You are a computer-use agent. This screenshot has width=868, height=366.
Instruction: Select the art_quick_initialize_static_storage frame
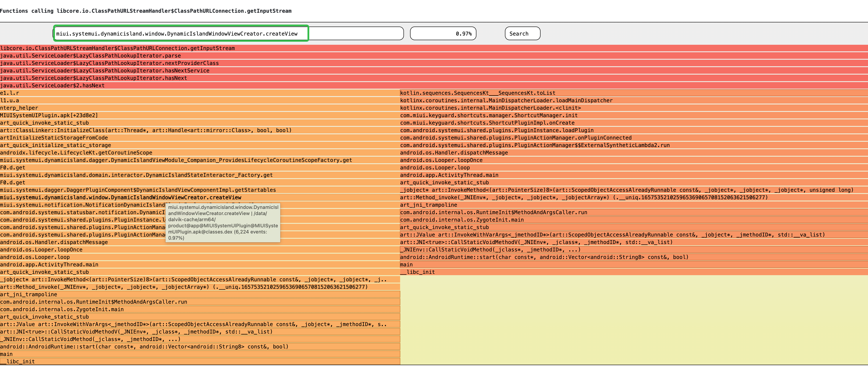click(200, 145)
